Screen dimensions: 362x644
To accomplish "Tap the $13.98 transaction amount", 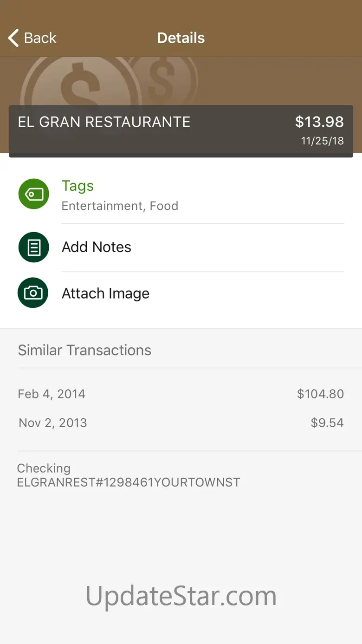I will click(x=319, y=122).
